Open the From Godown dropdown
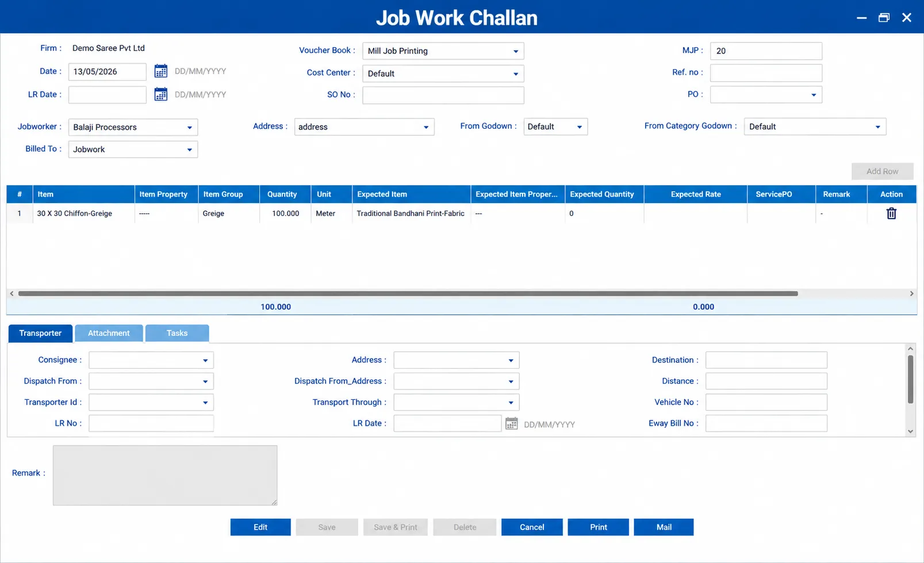This screenshot has width=924, height=563. tap(555, 127)
